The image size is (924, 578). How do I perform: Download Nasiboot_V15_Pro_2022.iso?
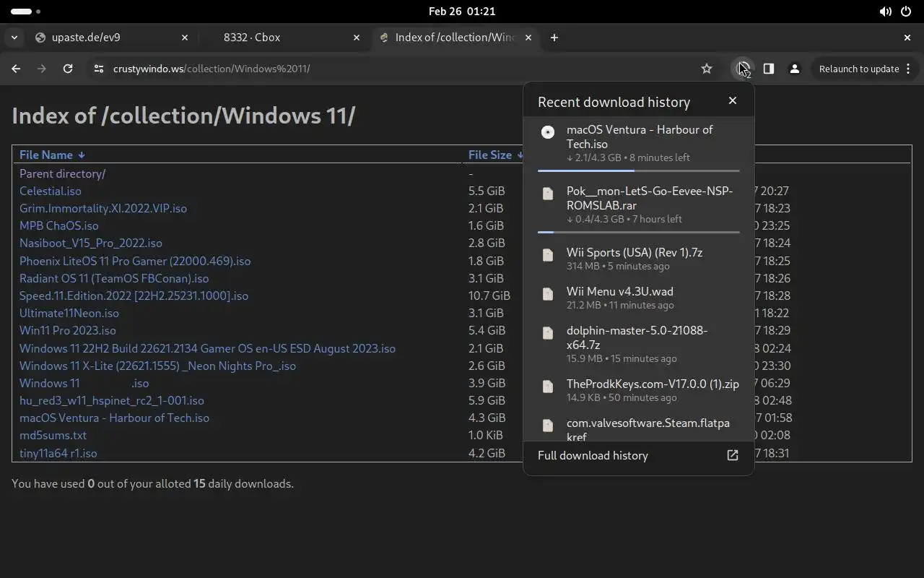pos(91,243)
